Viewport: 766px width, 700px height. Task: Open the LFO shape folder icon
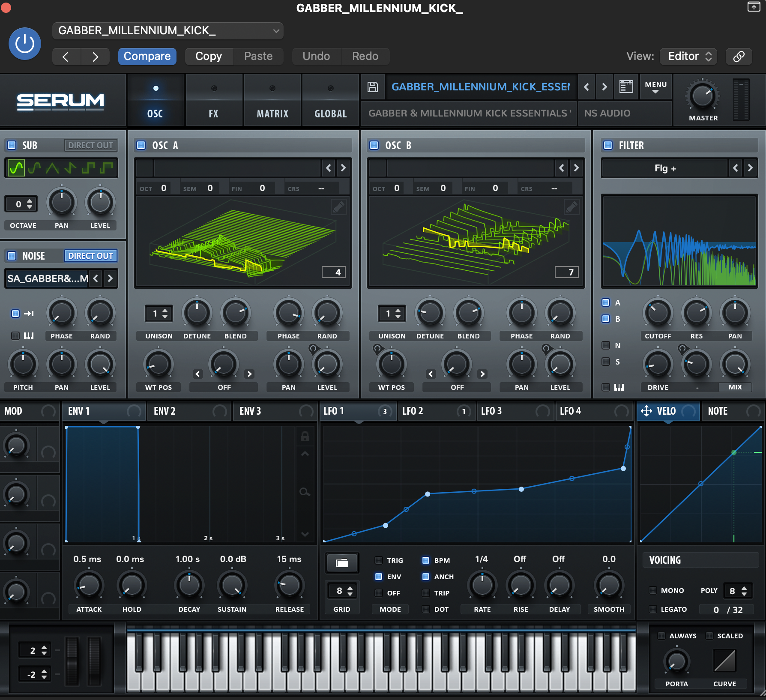[342, 563]
